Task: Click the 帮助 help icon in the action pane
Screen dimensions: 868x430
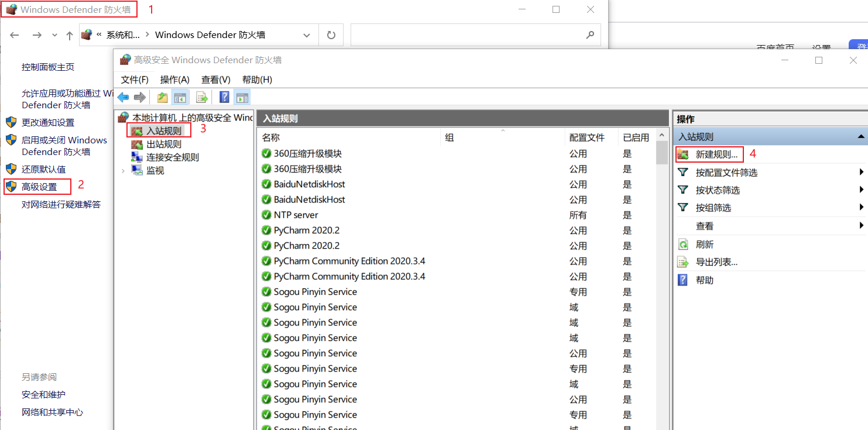Action: tap(682, 280)
